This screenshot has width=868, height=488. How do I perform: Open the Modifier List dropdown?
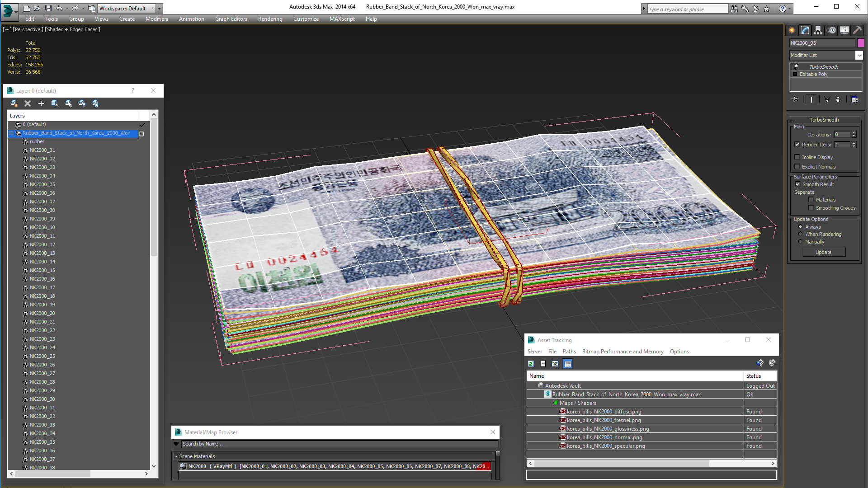[x=859, y=55]
